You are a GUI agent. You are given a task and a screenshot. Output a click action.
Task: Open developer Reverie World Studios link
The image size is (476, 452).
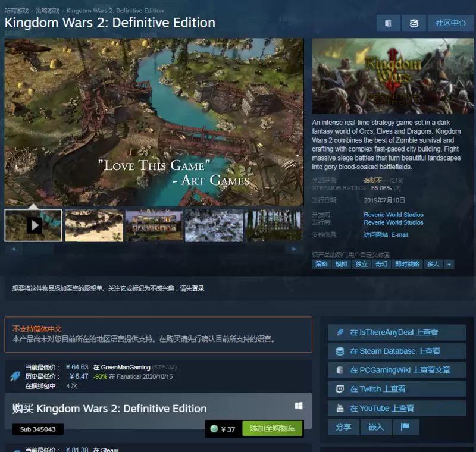(393, 215)
